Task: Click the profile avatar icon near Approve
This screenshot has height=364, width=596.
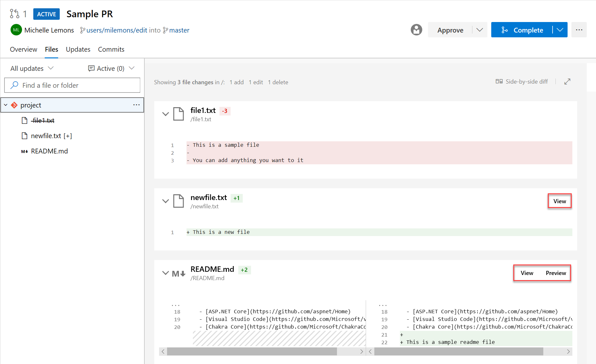Action: [416, 30]
